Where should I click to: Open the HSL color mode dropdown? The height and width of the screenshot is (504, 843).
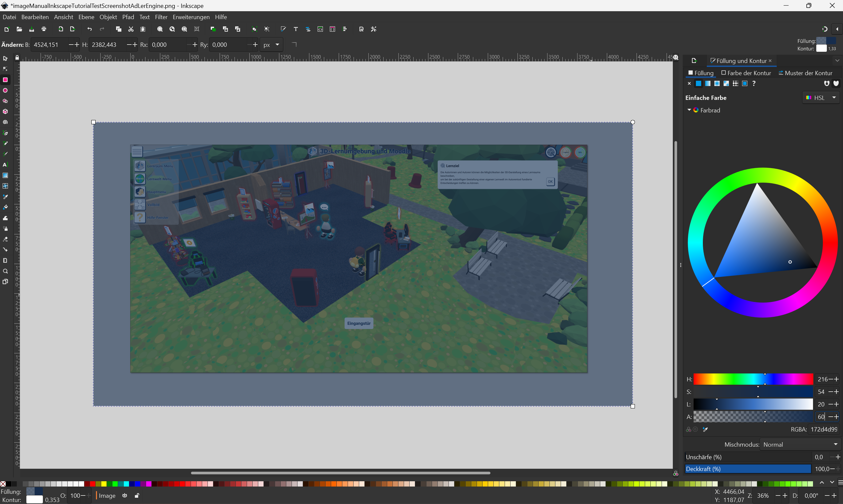click(821, 98)
